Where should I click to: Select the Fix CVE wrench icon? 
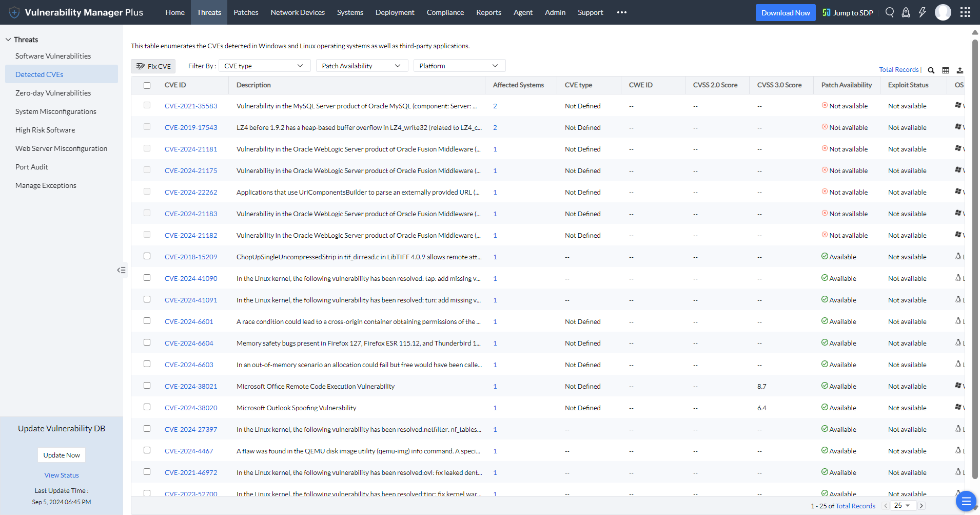(x=140, y=66)
